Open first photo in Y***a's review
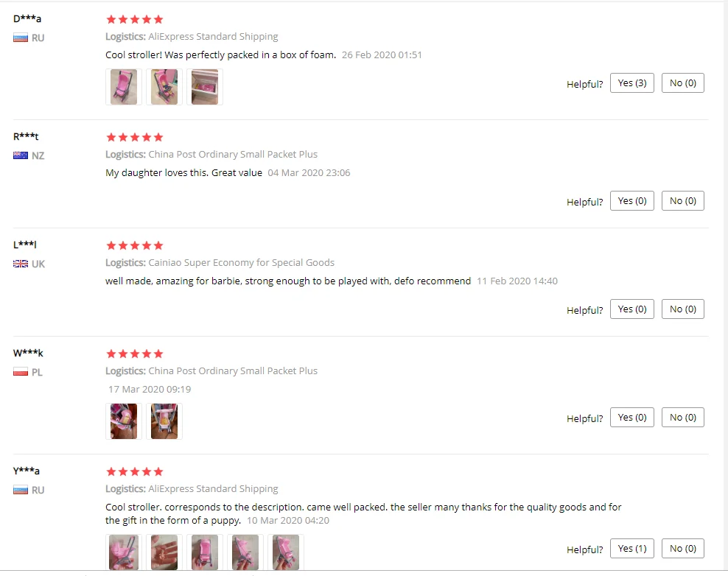Viewport: 728px width, 576px height. click(x=124, y=552)
